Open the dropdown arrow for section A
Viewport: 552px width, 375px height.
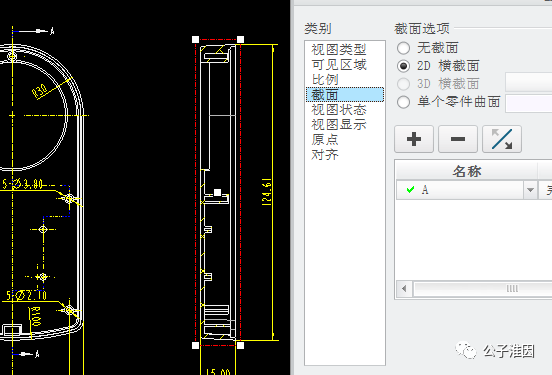coord(530,190)
